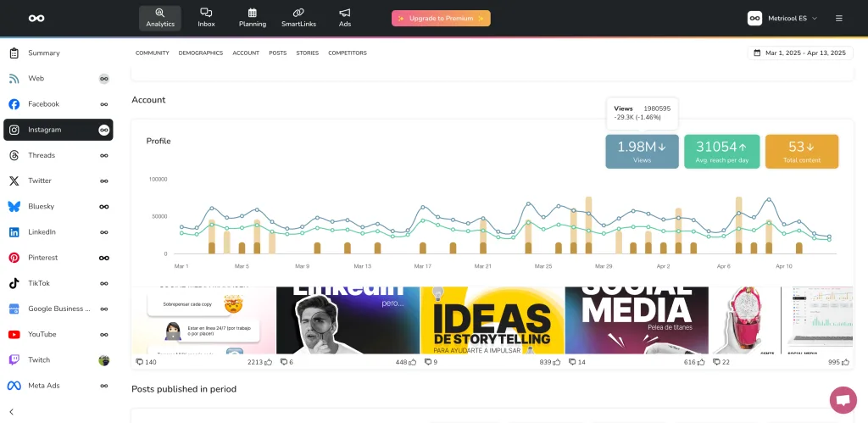This screenshot has width=868, height=423.
Task: Collapse the left sidebar
Action: [12, 411]
